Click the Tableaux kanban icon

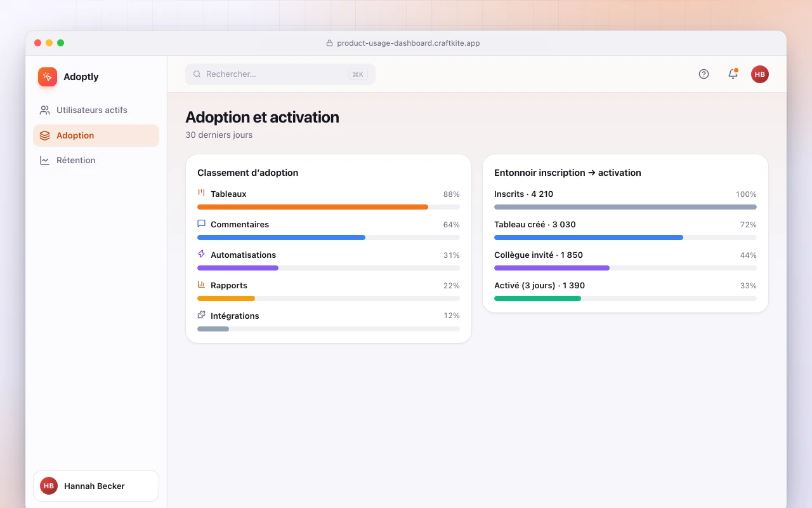tap(201, 193)
